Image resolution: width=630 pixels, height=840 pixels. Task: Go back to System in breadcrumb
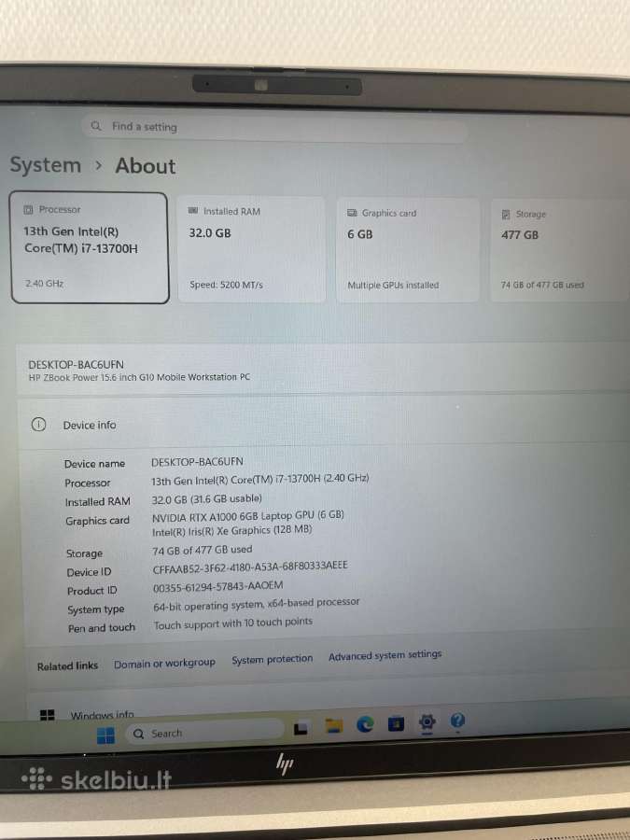pyautogui.click(x=45, y=165)
